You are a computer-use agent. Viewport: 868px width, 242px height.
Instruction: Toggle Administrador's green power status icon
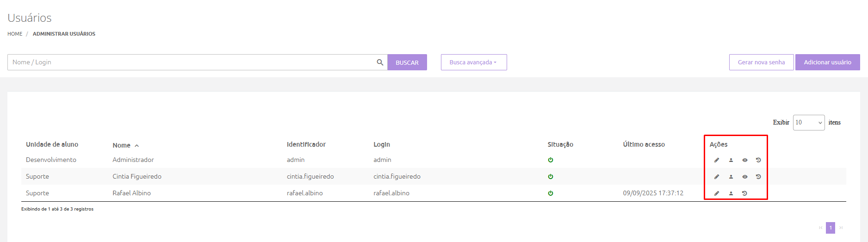click(x=551, y=160)
